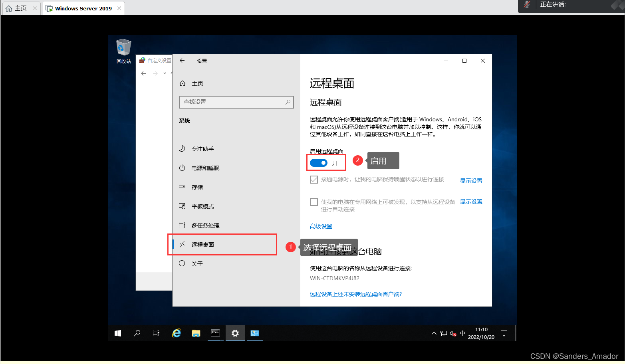The height and width of the screenshot is (364, 625).
Task: Focus the 查找设置 search field
Action: [x=236, y=102]
